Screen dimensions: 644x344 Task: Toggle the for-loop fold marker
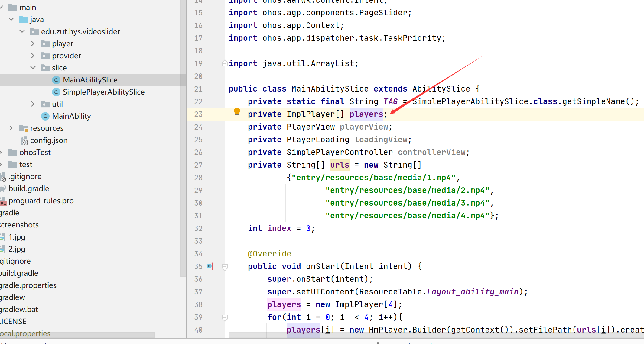click(225, 317)
